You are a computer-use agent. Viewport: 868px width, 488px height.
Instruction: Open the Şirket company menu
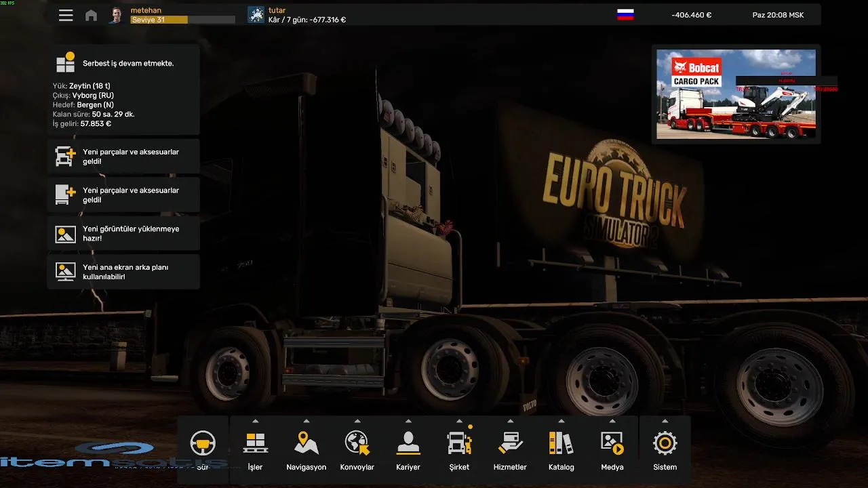(459, 450)
